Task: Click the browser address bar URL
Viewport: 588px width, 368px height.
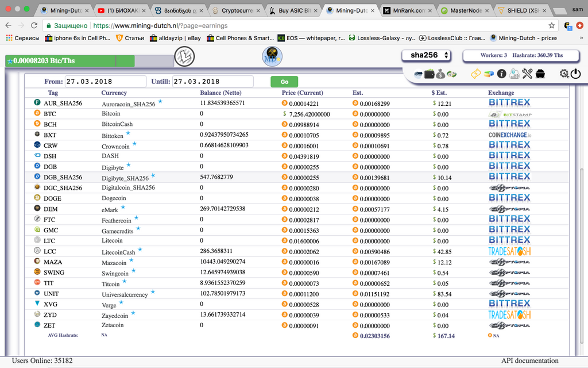Action: click(x=160, y=25)
